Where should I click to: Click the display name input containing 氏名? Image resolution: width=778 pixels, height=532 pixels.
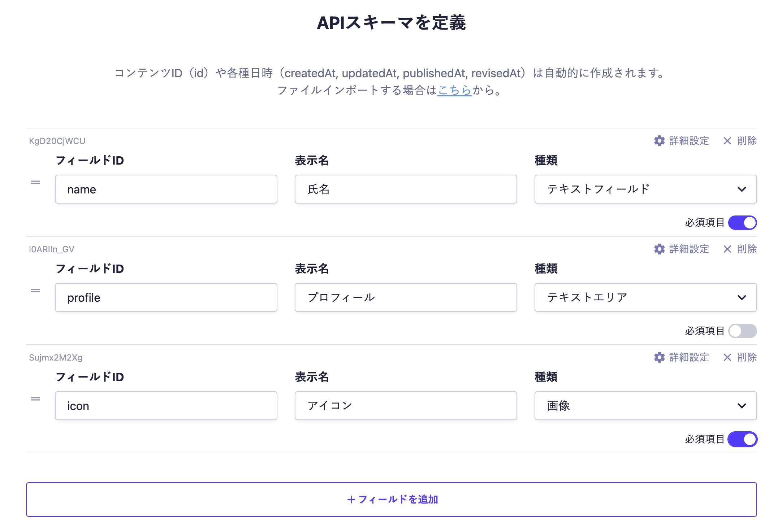(x=406, y=189)
